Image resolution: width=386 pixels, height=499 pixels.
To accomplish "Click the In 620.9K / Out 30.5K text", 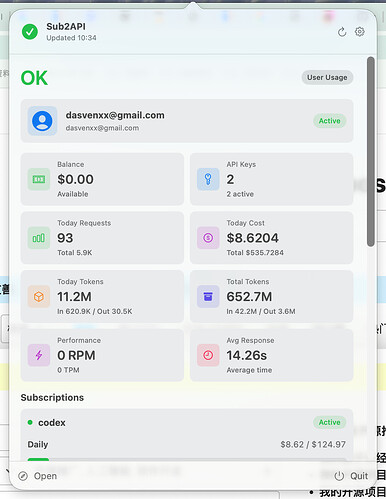I will pyautogui.click(x=95, y=311).
